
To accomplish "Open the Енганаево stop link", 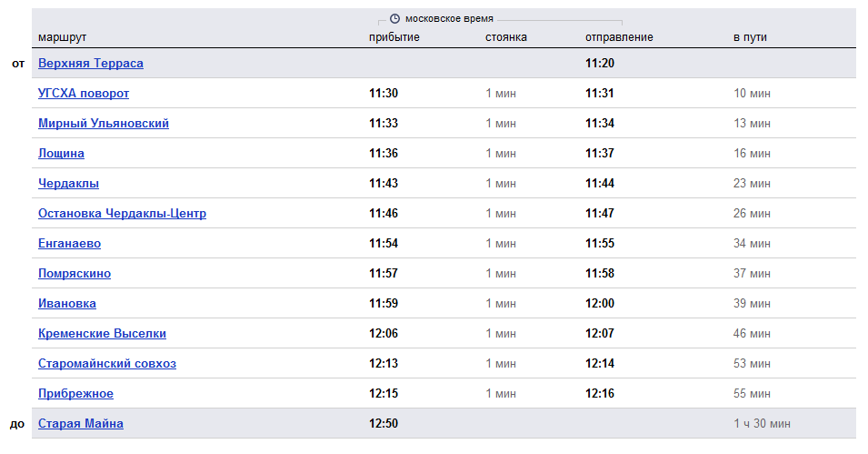I will pos(70,243).
